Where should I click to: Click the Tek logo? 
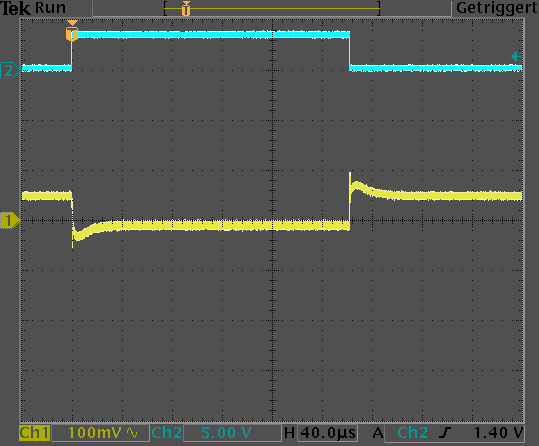pos(15,8)
